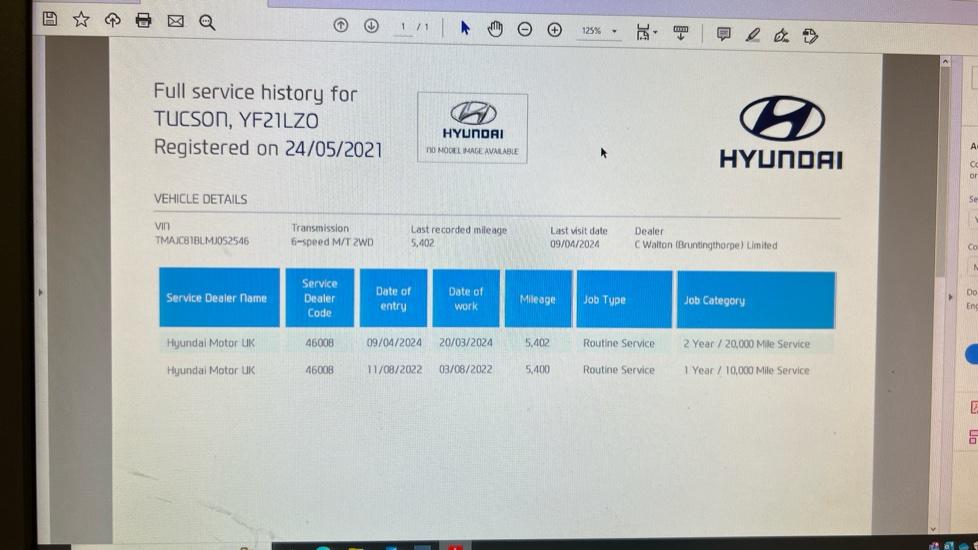This screenshot has width=978, height=550.
Task: Open the sign document tool
Action: point(782,36)
